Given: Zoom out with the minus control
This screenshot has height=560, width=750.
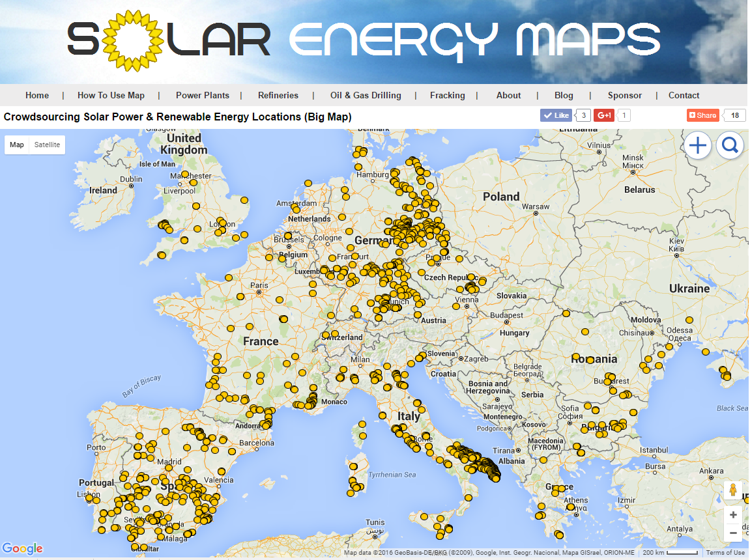Looking at the screenshot, I should tap(732, 533).
